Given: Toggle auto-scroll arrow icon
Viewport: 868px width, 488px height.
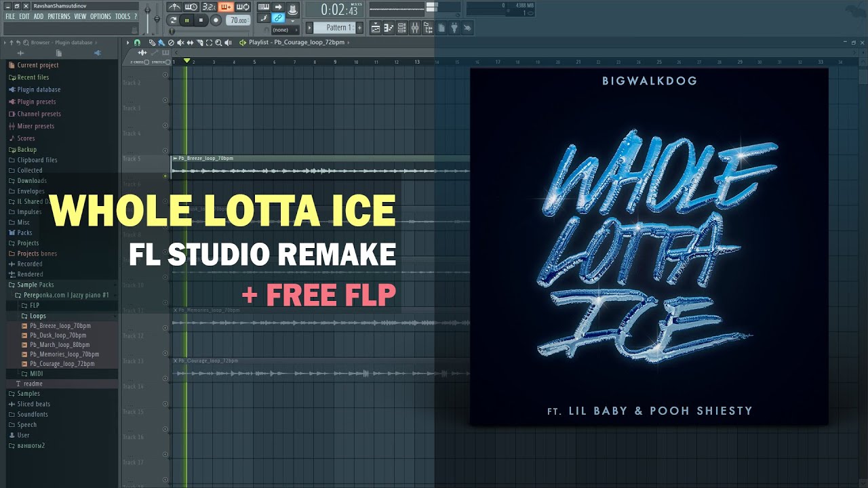Looking at the screenshot, I should [x=278, y=7].
